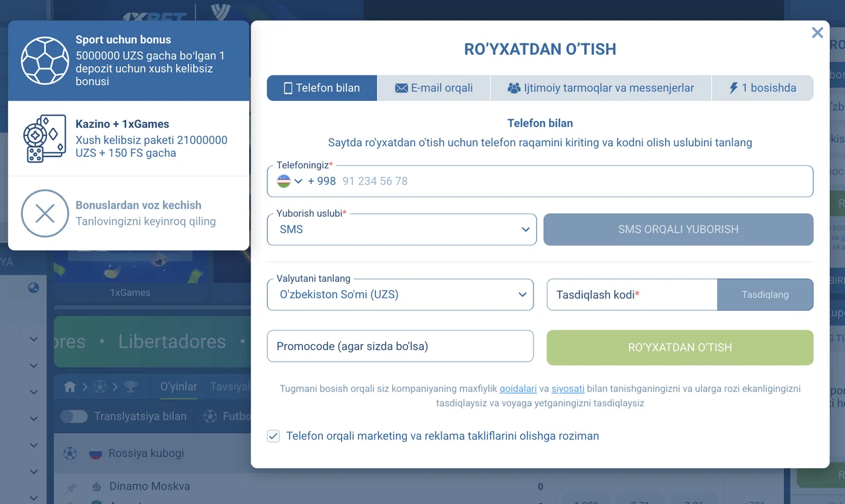This screenshot has height=504, width=845.
Task: Click the Dinamo Moskva team name
Action: [x=150, y=486]
